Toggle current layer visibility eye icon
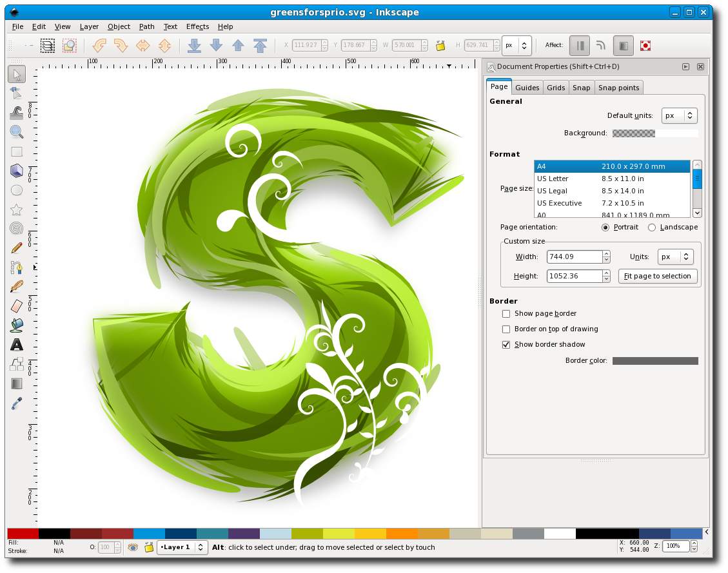This screenshot has width=728, height=573. [133, 547]
